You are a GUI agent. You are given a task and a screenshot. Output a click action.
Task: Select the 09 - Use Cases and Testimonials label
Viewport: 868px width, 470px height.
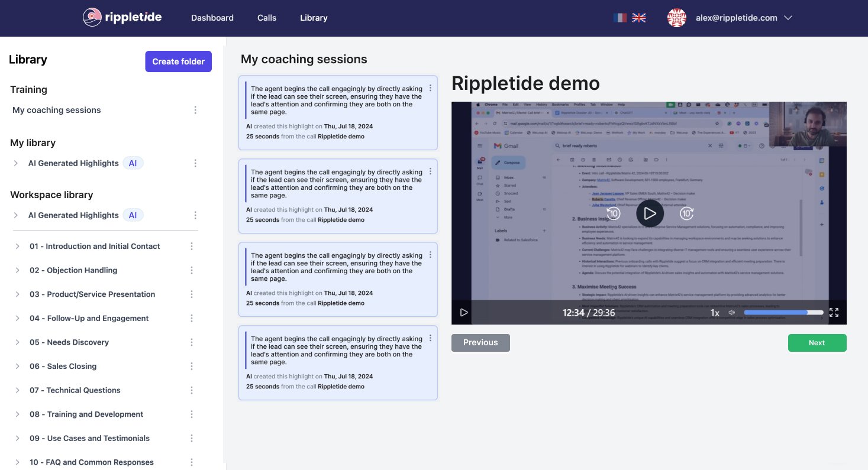point(89,438)
